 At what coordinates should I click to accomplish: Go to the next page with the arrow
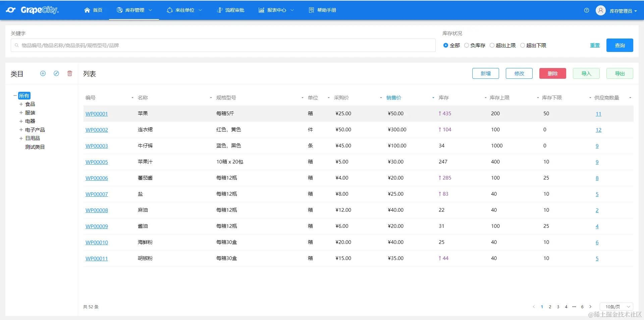(x=590, y=307)
